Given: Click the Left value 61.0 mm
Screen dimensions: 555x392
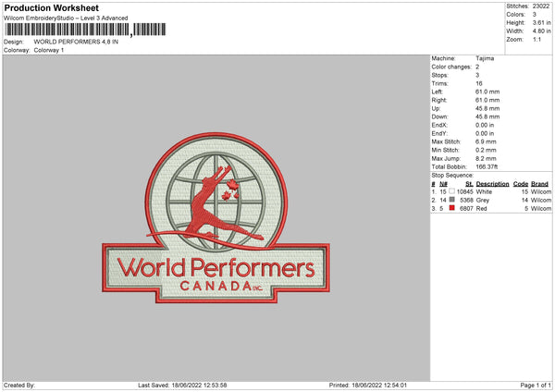Looking at the screenshot, I should [x=487, y=92].
